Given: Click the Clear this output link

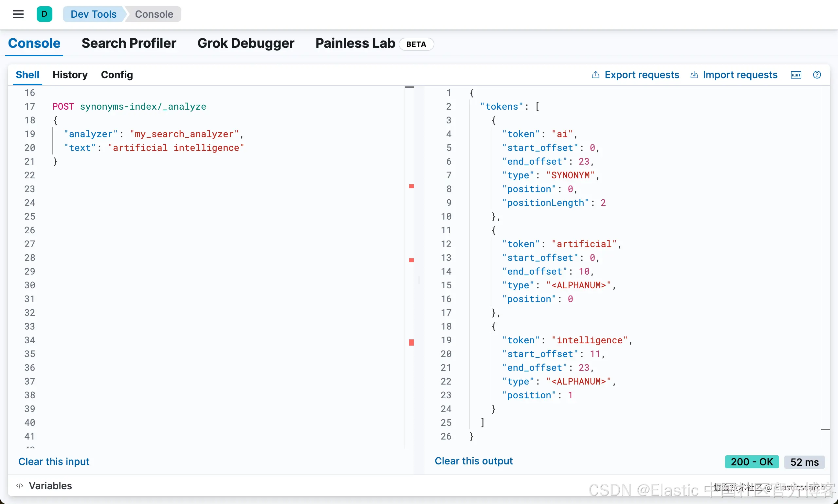Looking at the screenshot, I should click(474, 461).
